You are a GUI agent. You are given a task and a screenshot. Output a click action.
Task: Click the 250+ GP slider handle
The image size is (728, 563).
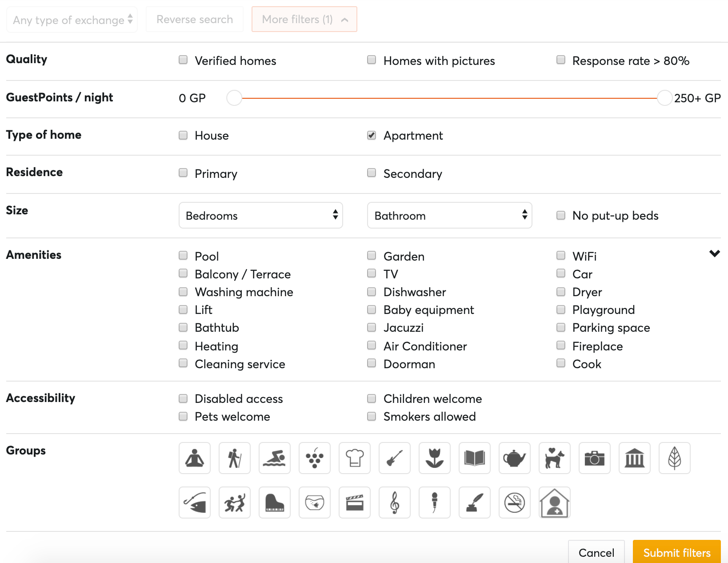[x=664, y=98]
